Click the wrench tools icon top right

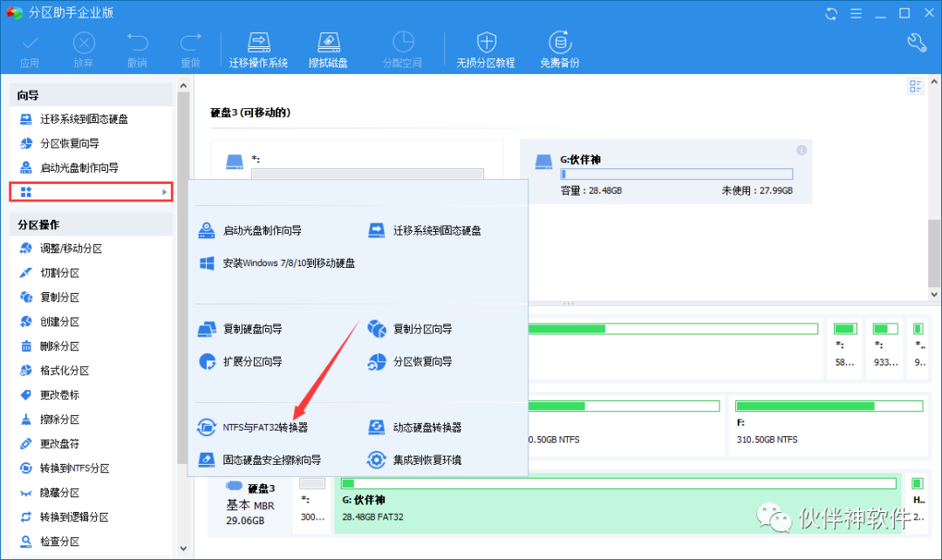tap(916, 41)
